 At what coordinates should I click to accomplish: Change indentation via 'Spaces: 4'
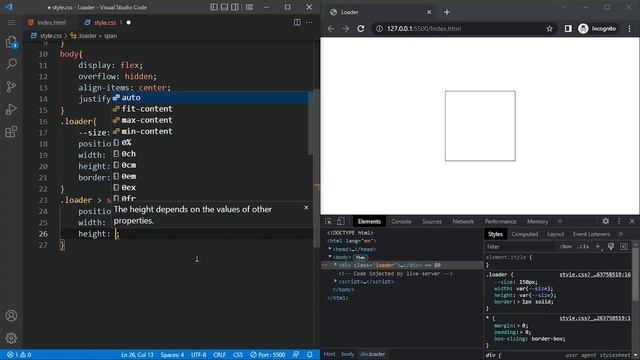[x=172, y=355]
